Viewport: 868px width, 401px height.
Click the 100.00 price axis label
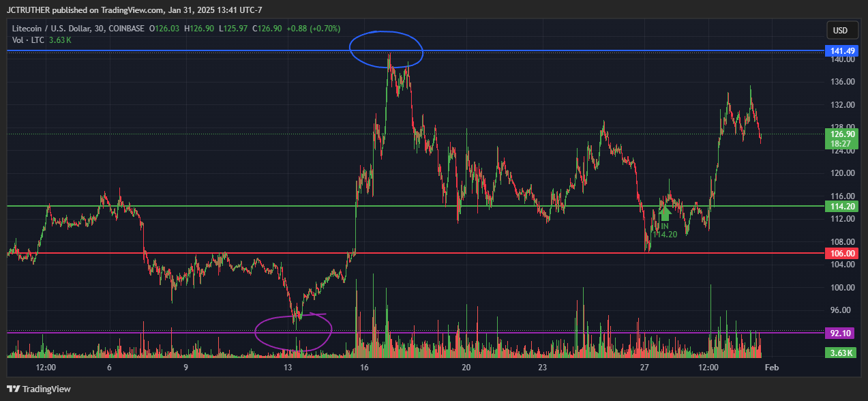point(841,287)
